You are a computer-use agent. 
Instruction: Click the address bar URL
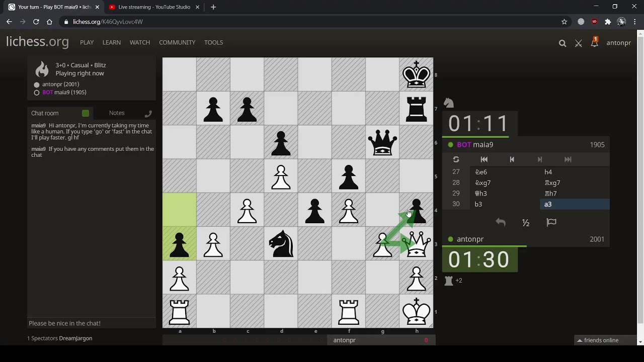(x=108, y=22)
